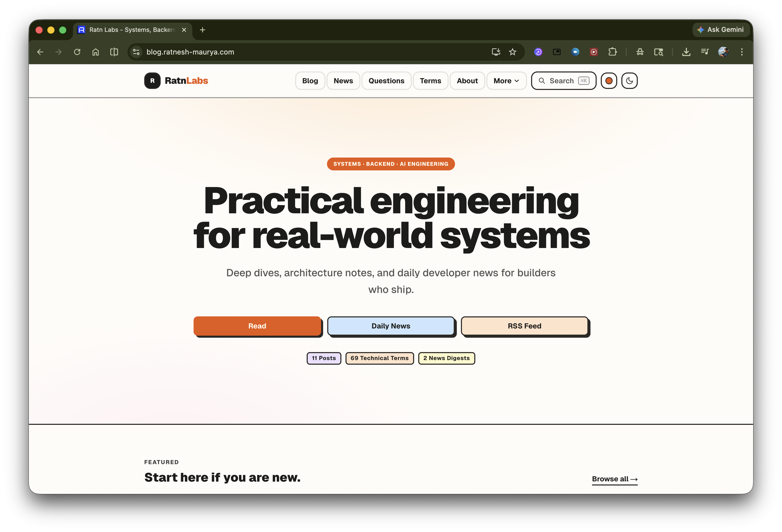Image resolution: width=782 pixels, height=532 pixels.
Task: Open the News navigation item
Action: pos(343,81)
